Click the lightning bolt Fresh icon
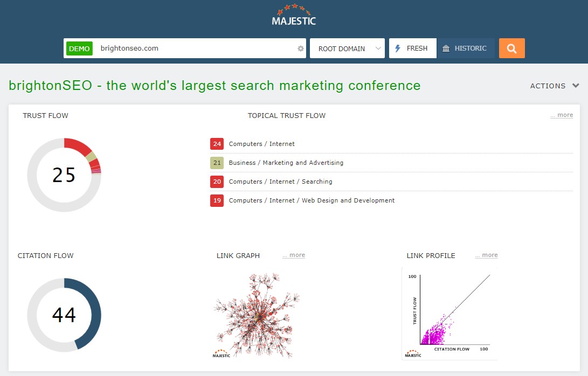Image resolution: width=588 pixels, height=376 pixels. coord(398,48)
